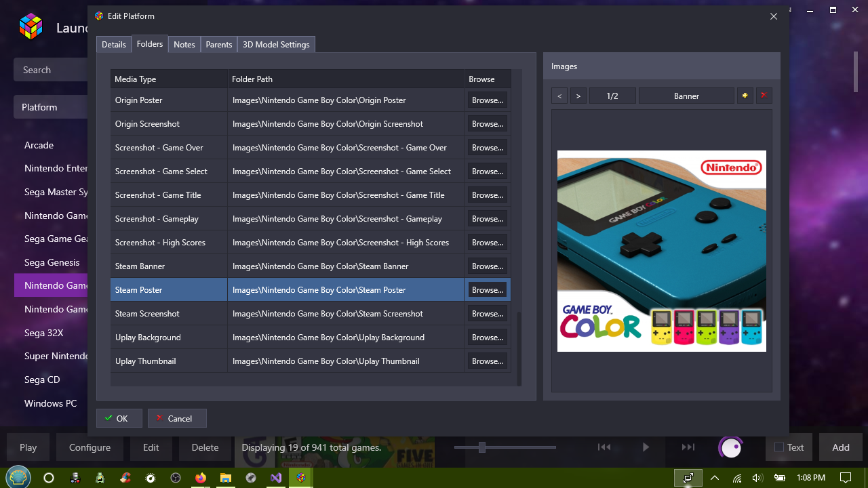
Task: Click the play music button
Action: coord(646,447)
